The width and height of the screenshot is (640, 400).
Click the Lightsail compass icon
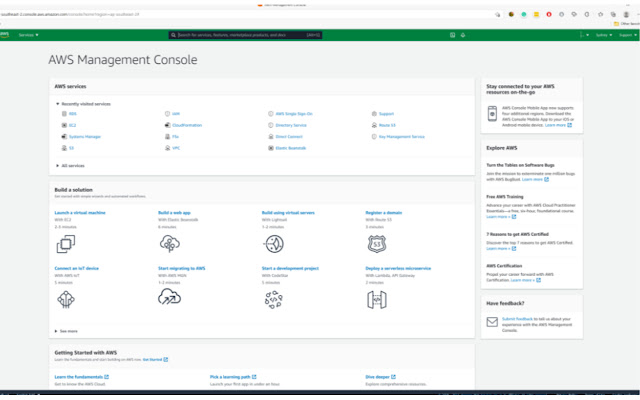[273, 244]
